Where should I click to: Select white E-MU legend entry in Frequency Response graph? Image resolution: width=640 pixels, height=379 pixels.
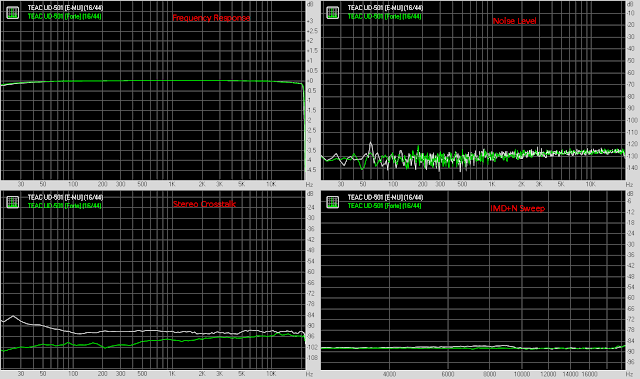pyautogui.click(x=65, y=8)
